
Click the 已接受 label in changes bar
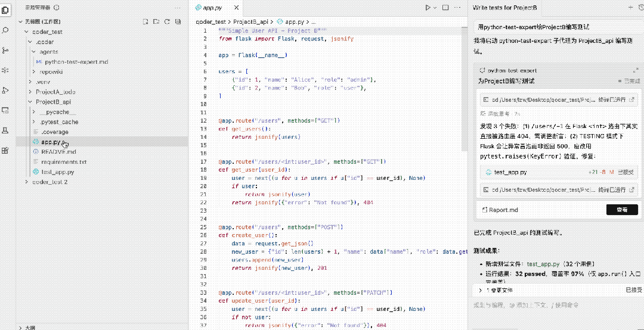click(x=634, y=289)
